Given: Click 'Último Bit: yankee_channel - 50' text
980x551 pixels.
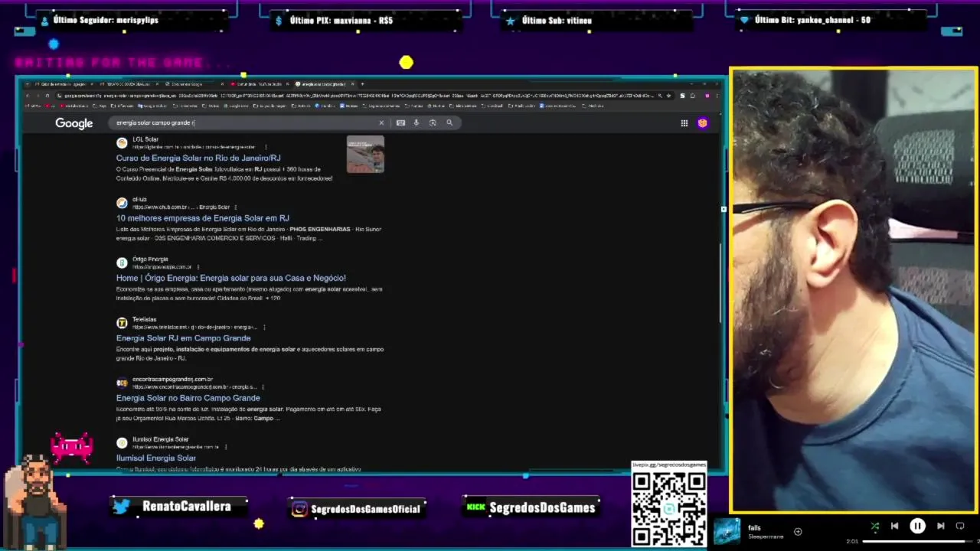Looking at the screenshot, I should (812, 20).
